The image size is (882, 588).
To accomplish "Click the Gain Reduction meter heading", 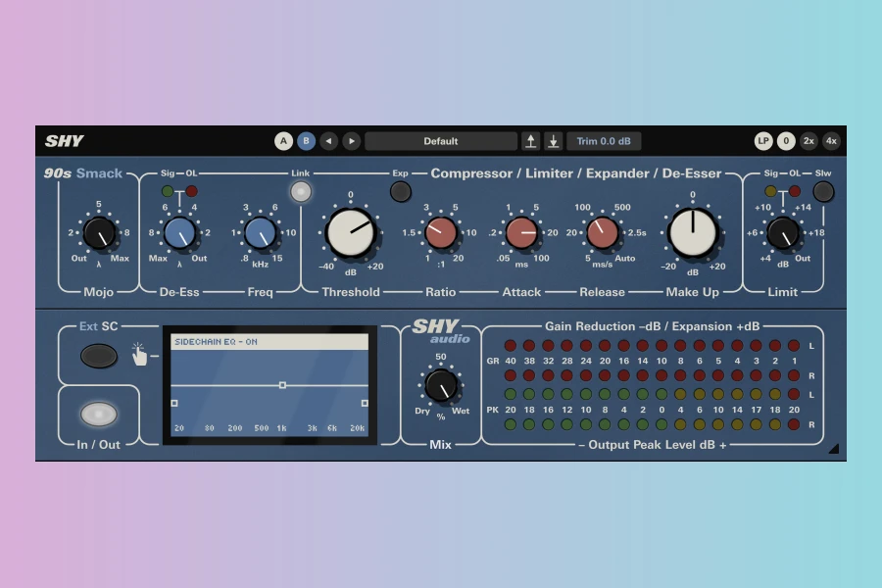I will point(652,326).
